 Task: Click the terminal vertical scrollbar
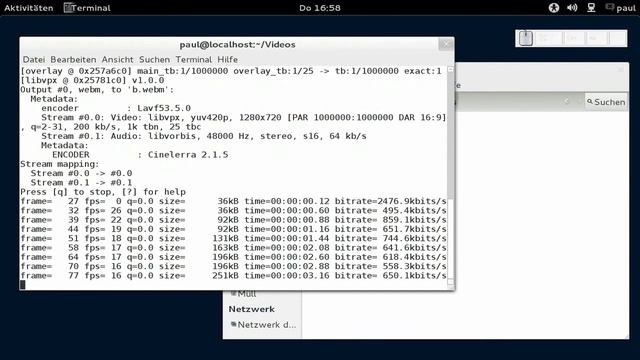click(x=451, y=176)
